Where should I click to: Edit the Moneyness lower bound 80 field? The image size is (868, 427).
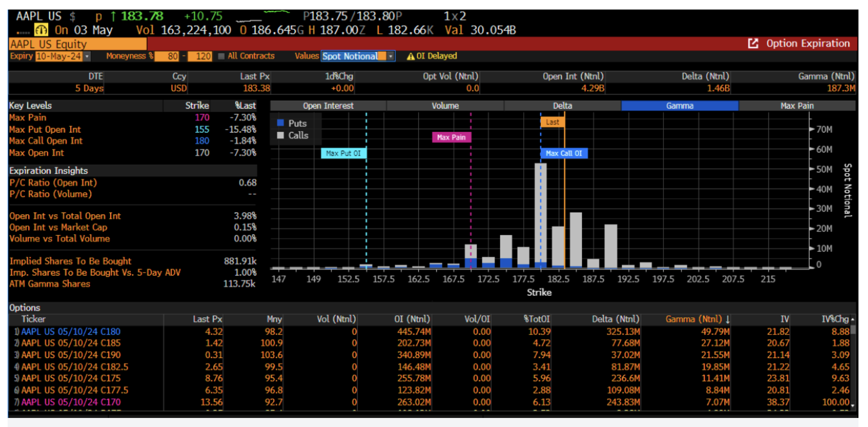click(x=166, y=56)
